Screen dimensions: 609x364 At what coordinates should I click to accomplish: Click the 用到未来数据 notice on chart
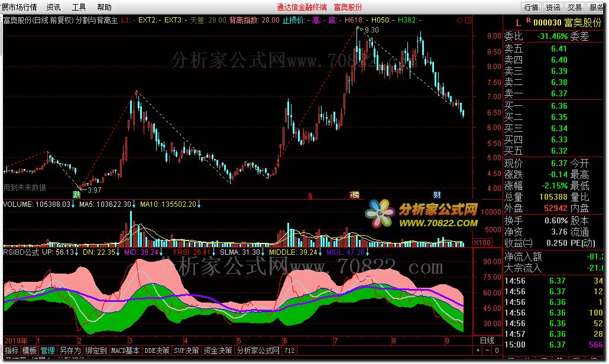click(25, 187)
